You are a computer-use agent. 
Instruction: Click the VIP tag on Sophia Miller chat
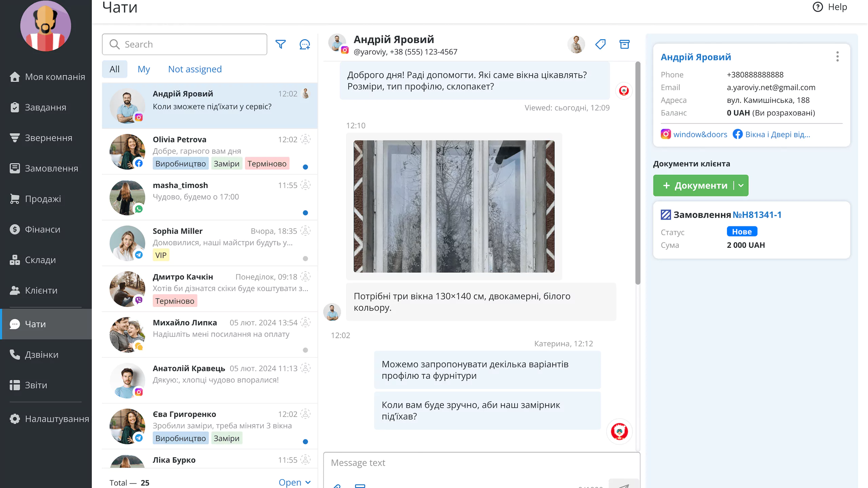click(161, 255)
